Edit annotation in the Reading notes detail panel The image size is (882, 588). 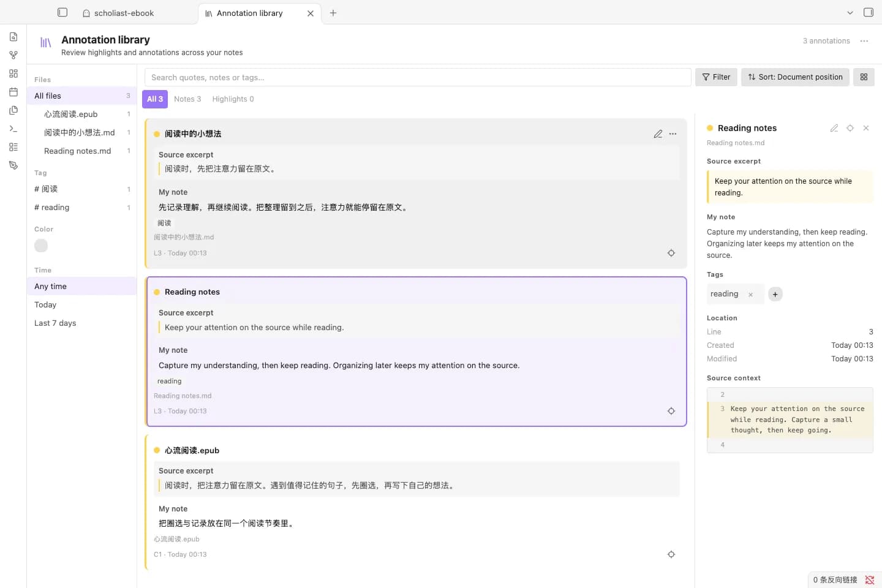coord(834,128)
